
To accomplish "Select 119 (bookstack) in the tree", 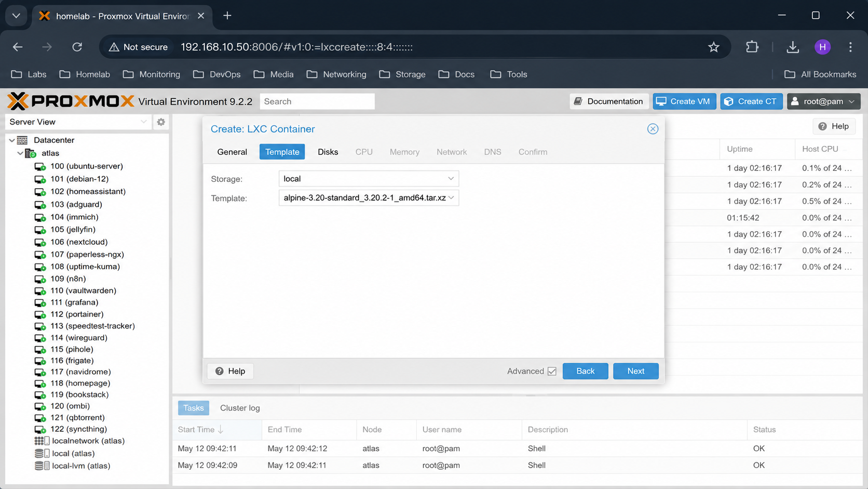I will [x=79, y=394].
